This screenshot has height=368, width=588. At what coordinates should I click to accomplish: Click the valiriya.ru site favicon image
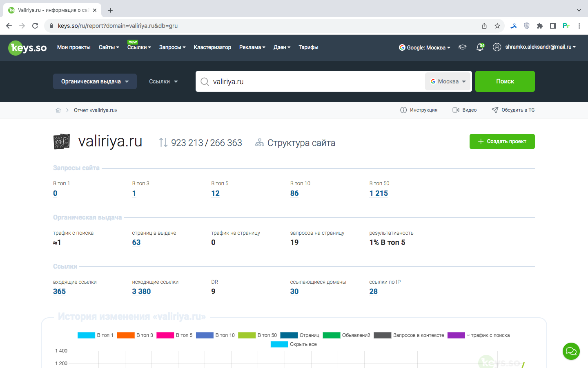coord(62,141)
